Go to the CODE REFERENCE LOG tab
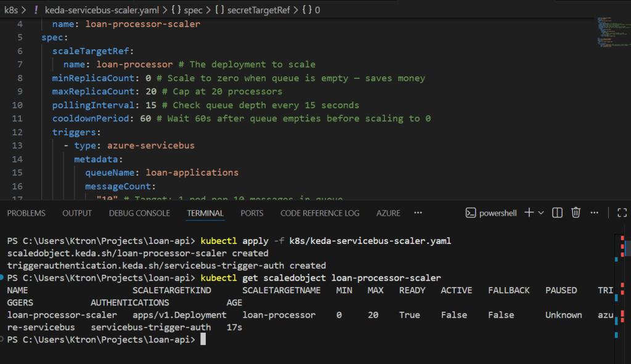This screenshot has width=631, height=364. (x=320, y=213)
